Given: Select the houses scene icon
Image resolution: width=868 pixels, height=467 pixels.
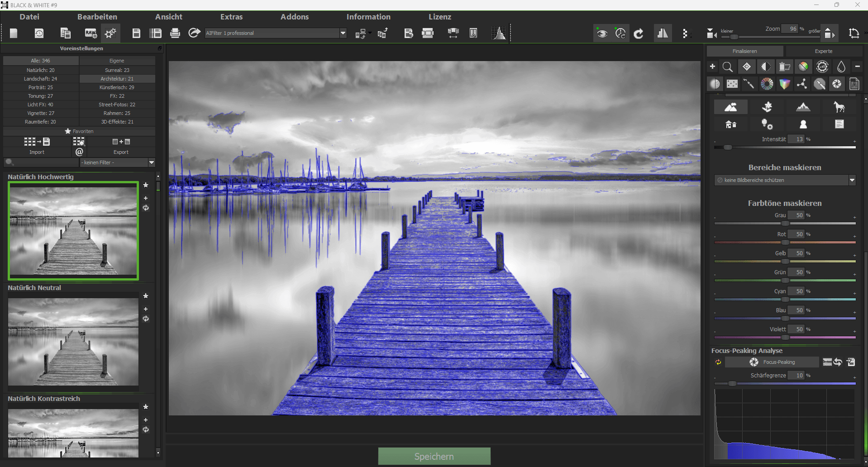Looking at the screenshot, I should (x=731, y=124).
